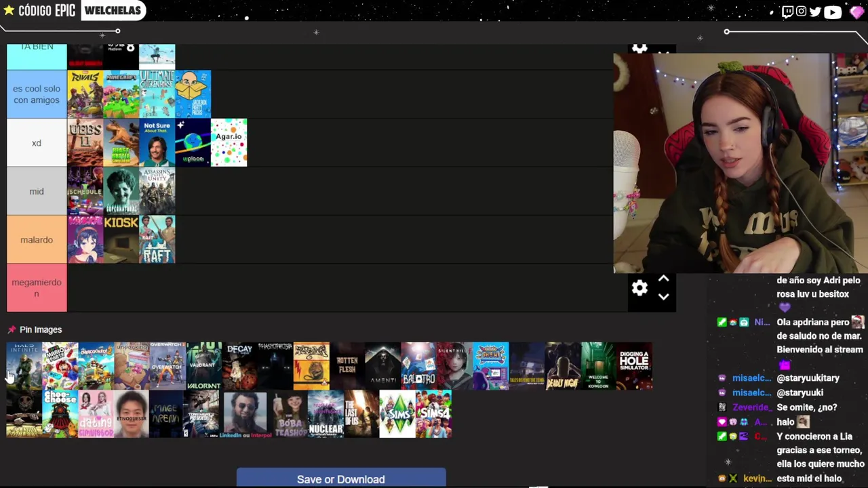Image resolution: width=868 pixels, height=488 pixels.
Task: Click the Twitter bird icon in the top bar
Action: (x=815, y=12)
